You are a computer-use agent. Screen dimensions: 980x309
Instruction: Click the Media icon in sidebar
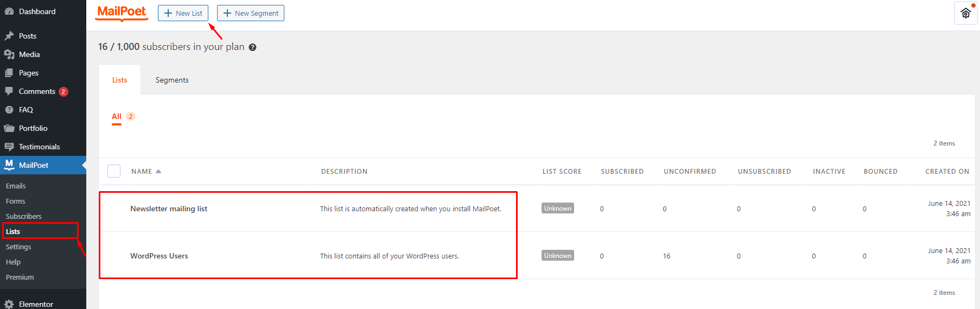pos(9,54)
